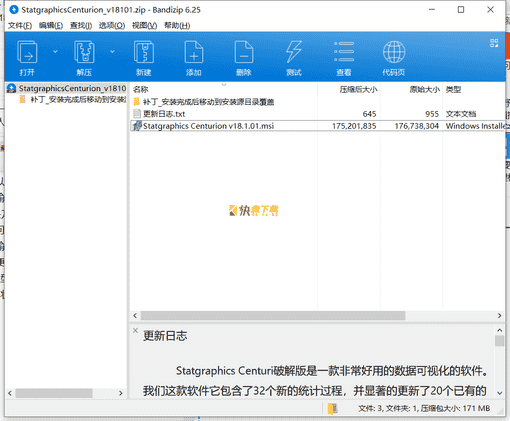Click the View (查看) list icon
This screenshot has width=510, height=421.
pyautogui.click(x=344, y=52)
